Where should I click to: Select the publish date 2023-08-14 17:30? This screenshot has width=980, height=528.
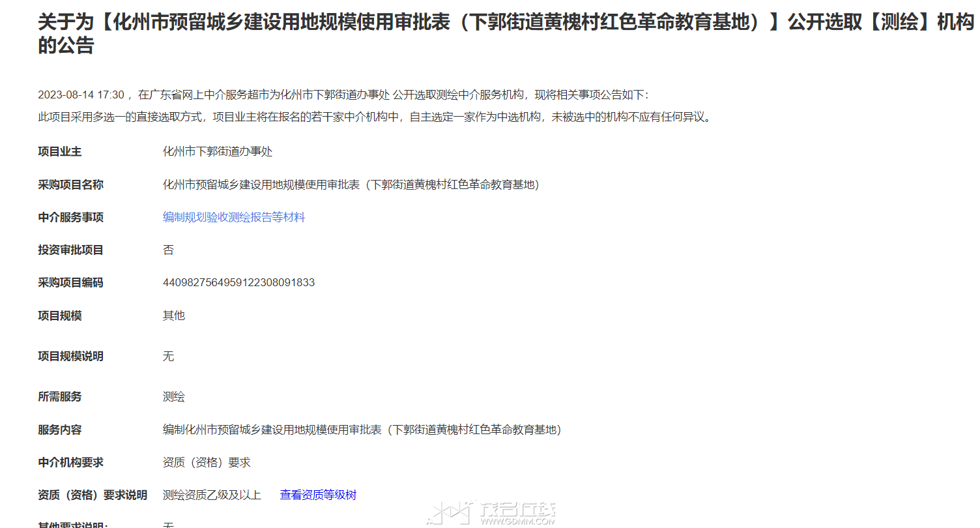tap(81, 95)
